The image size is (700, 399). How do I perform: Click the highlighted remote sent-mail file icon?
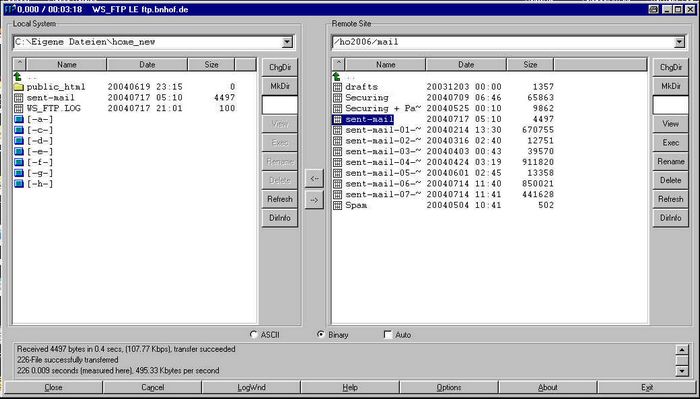pyautogui.click(x=338, y=119)
